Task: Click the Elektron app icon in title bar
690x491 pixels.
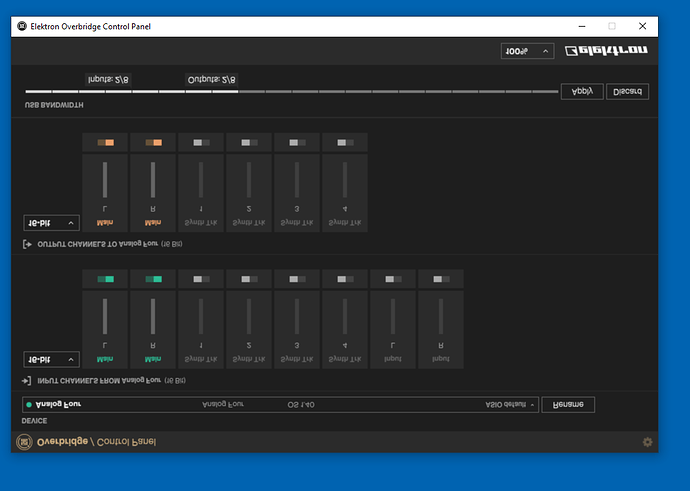Action: pyautogui.click(x=22, y=26)
